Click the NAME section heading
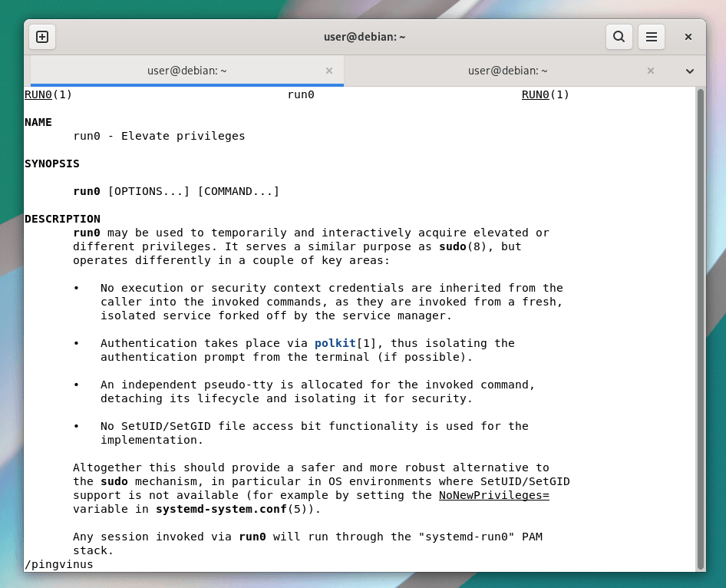This screenshot has height=588, width=726. coord(38,122)
